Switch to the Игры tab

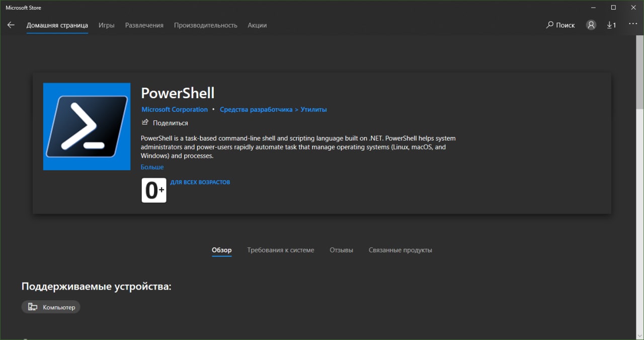click(x=106, y=25)
